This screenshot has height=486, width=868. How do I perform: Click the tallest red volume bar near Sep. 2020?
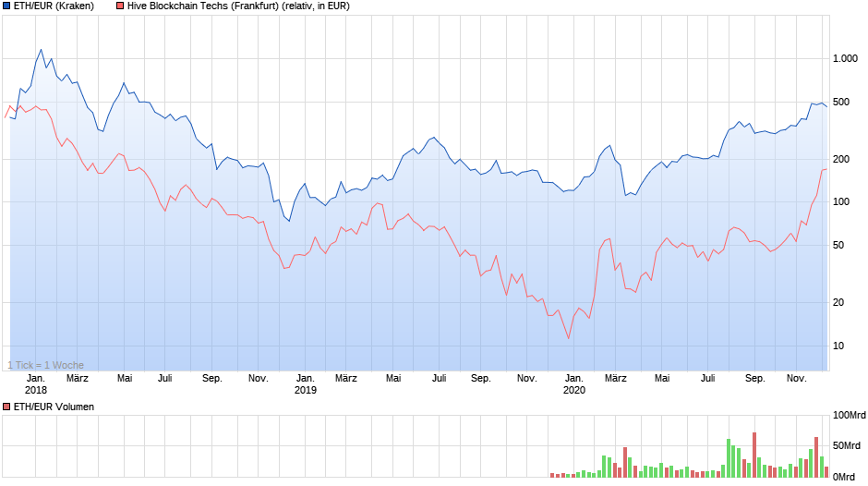coord(754,455)
